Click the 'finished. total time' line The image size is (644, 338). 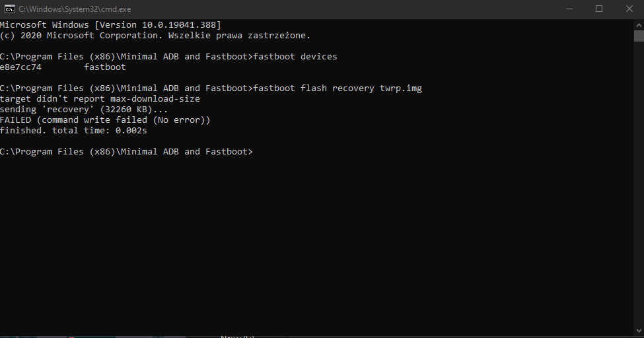pos(73,131)
